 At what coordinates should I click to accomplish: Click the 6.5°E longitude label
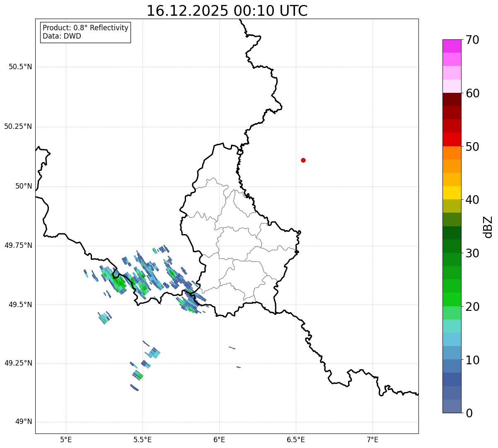pos(296,439)
